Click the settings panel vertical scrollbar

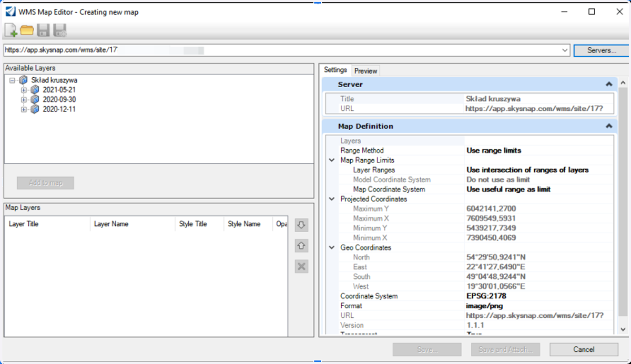[x=623, y=206]
